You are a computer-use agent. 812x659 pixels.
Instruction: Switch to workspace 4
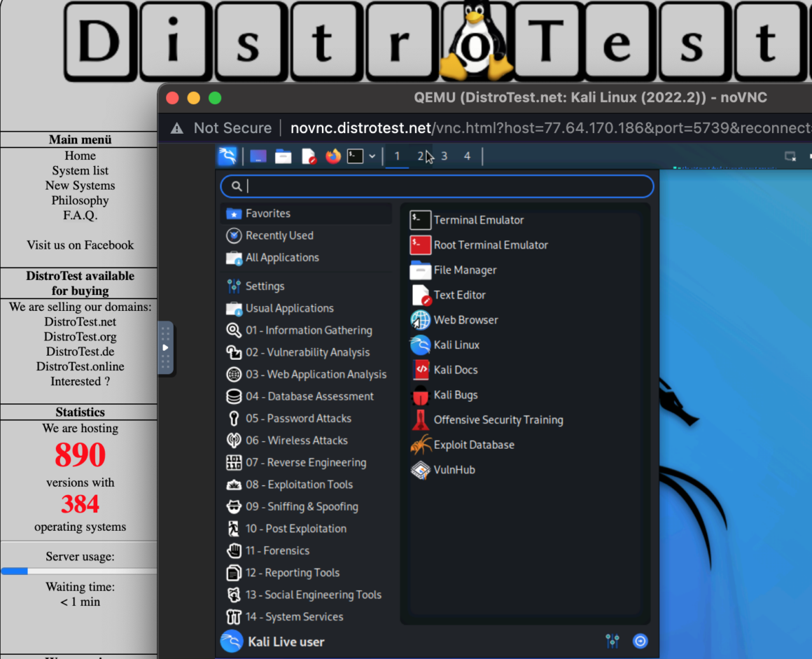click(x=467, y=156)
